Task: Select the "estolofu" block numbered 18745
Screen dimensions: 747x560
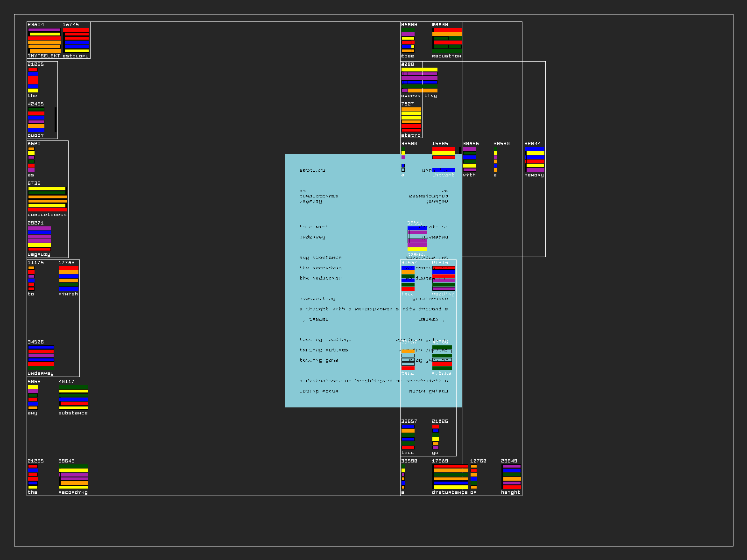Action: [x=76, y=40]
